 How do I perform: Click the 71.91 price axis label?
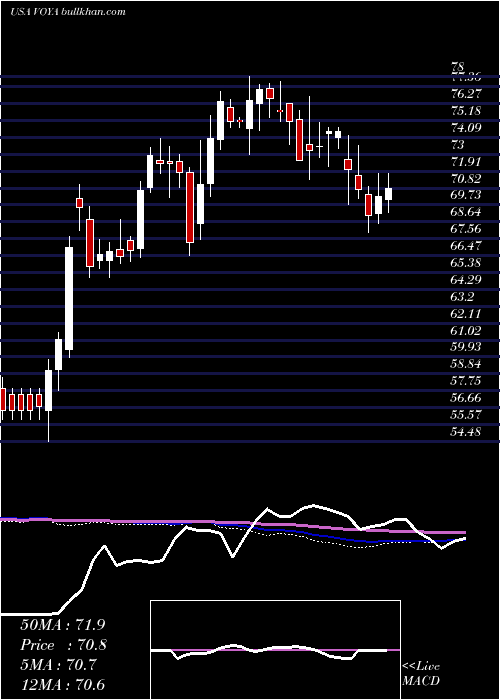pyautogui.click(x=467, y=162)
